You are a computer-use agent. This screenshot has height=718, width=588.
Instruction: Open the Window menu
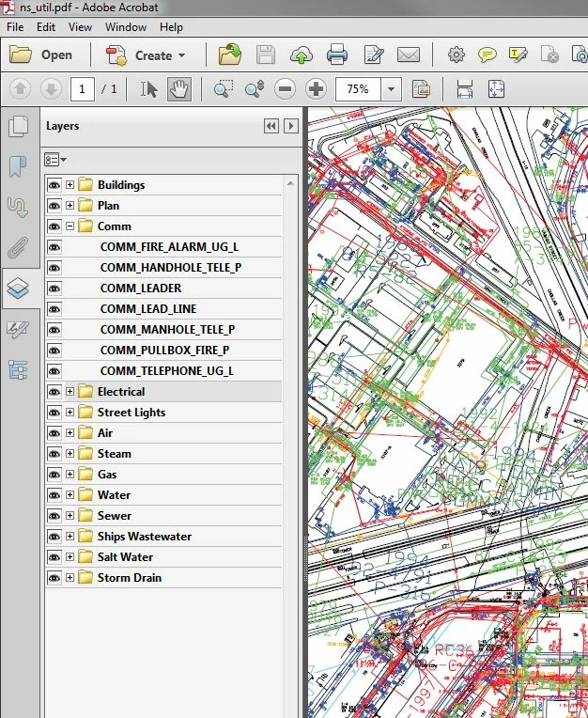126,27
